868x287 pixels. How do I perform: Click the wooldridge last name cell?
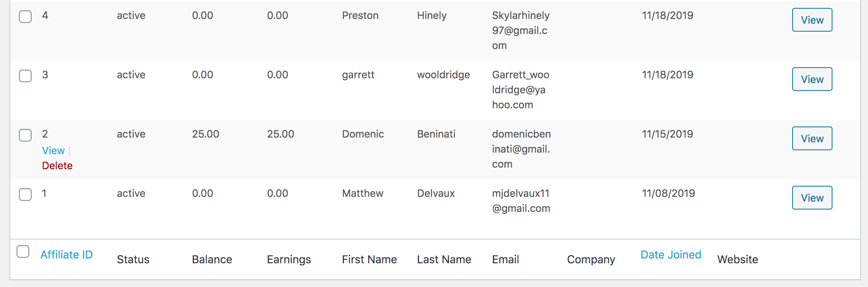pyautogui.click(x=443, y=75)
